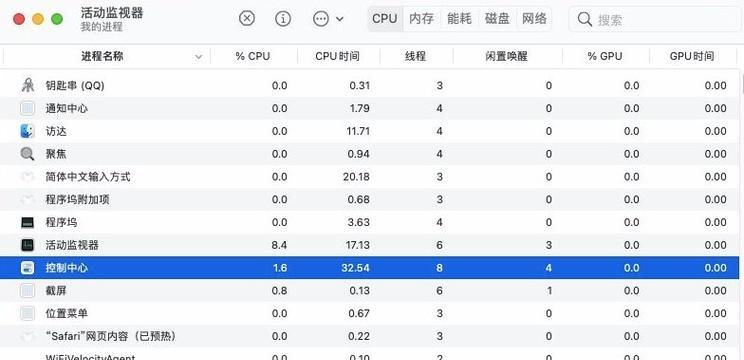Click the 活动监视器 app icon in list
Viewport: 744px width, 360px height.
28,245
